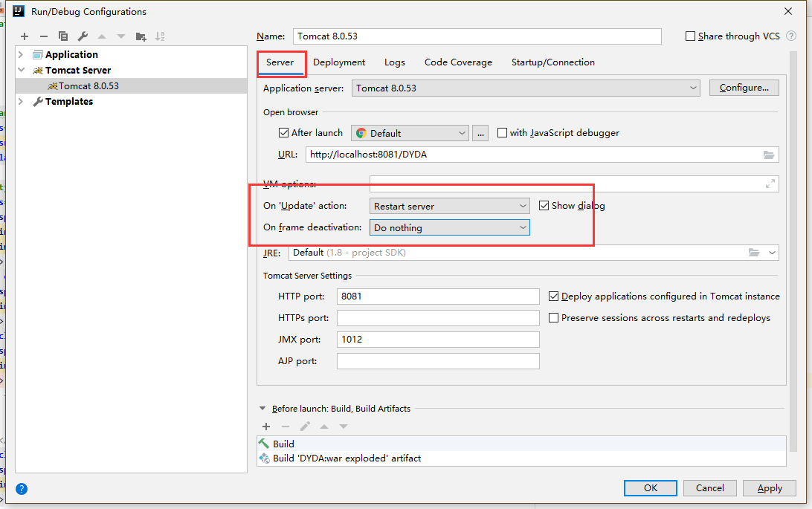Open edit defaults wrench icon

pos(83,36)
